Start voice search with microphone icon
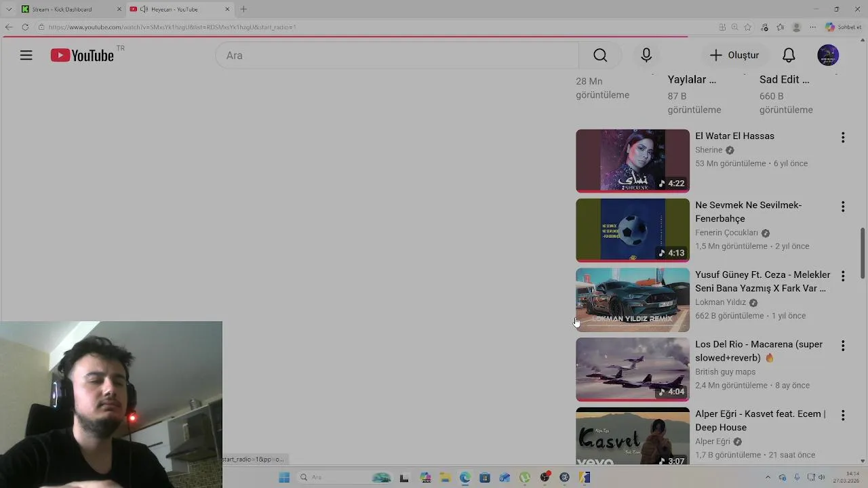868x488 pixels. tap(646, 56)
